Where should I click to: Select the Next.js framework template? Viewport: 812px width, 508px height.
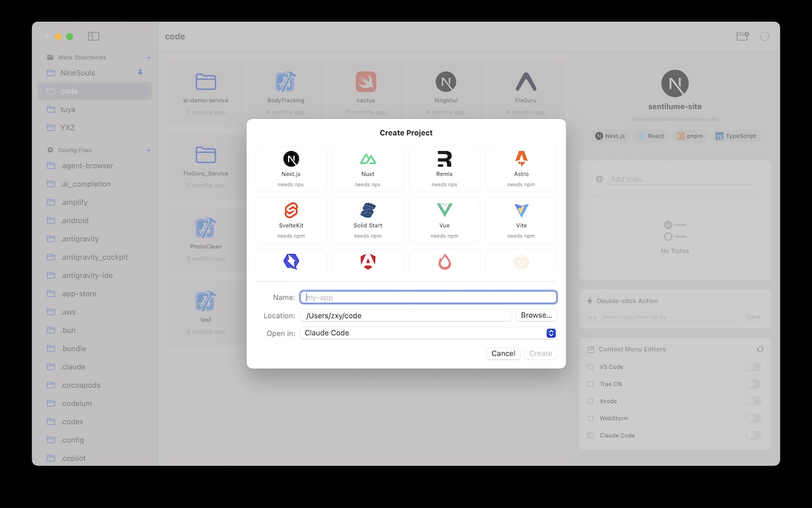(x=291, y=169)
